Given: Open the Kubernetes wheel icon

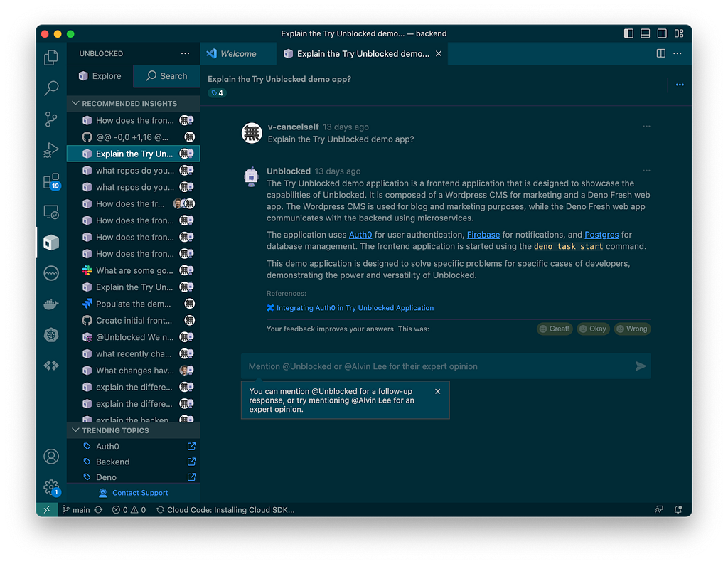Looking at the screenshot, I should point(51,335).
